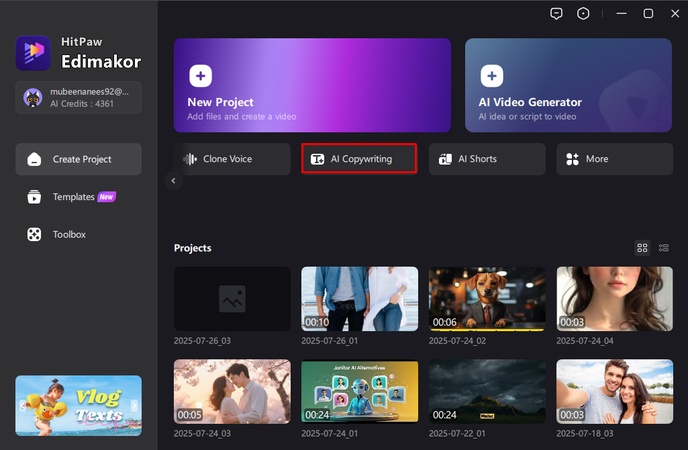Click the plus icon on AI Video Generator
The height and width of the screenshot is (450, 688).
coord(492,76)
